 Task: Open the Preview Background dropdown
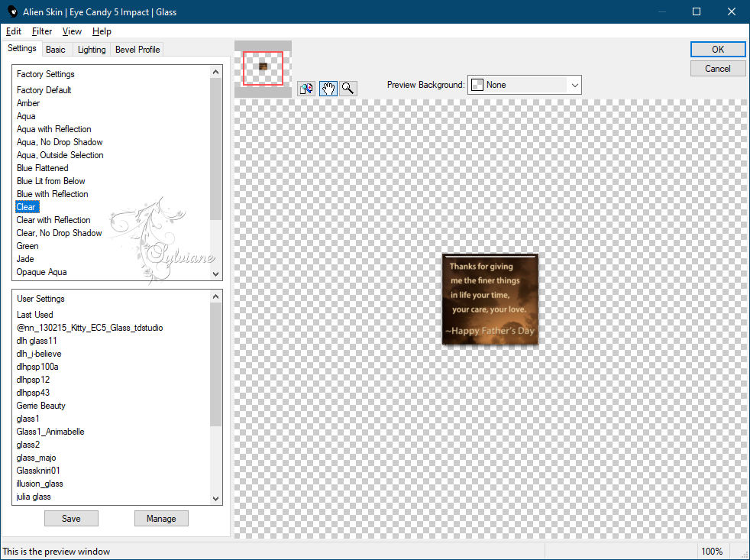(524, 85)
